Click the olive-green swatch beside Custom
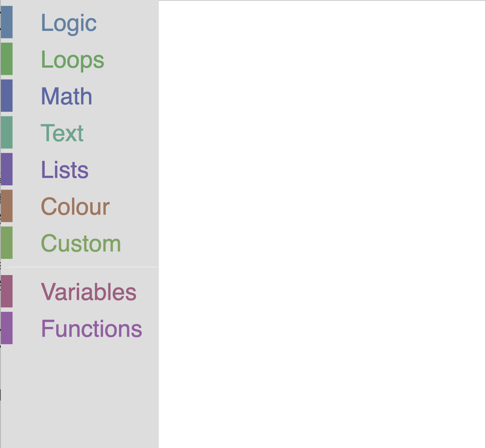The image size is (485, 448). pos(7,243)
